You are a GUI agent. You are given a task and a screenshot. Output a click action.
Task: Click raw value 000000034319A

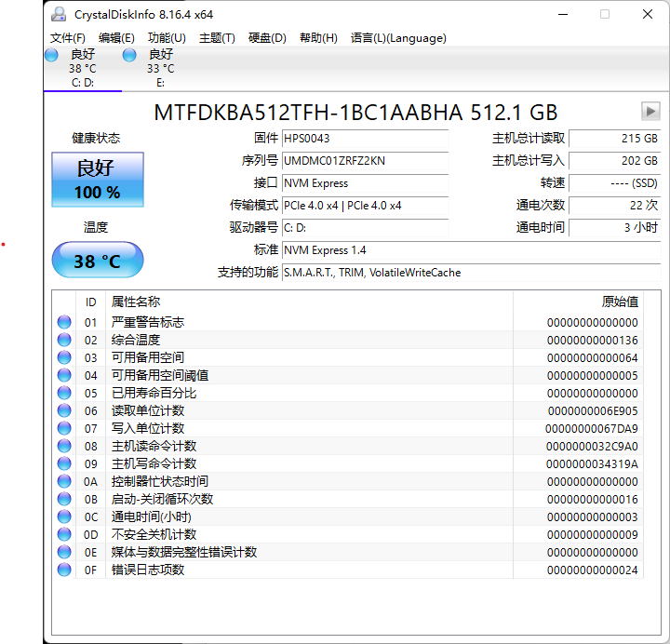(592, 464)
